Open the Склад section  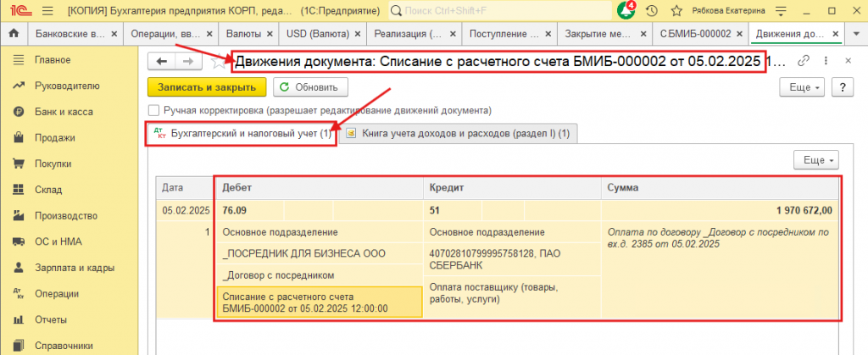point(48,190)
